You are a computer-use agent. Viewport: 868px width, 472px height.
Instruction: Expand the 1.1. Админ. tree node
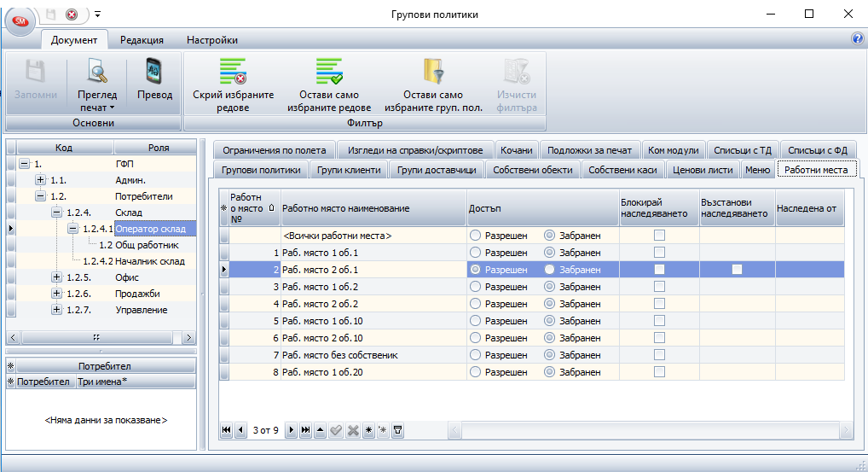point(40,180)
